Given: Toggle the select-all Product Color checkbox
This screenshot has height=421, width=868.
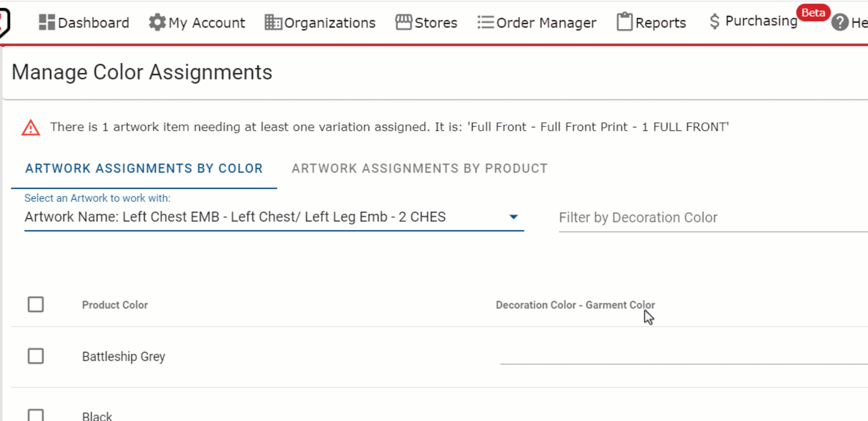Looking at the screenshot, I should tap(36, 304).
